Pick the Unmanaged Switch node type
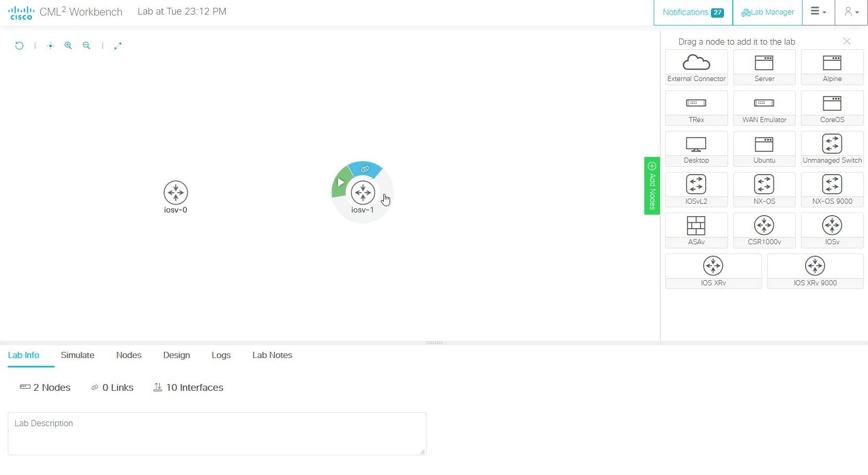Screen dimensions: 868x475 click(832, 149)
